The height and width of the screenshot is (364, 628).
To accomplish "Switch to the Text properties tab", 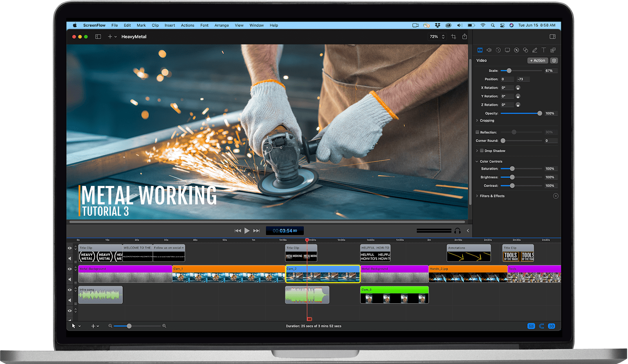I will coord(544,50).
